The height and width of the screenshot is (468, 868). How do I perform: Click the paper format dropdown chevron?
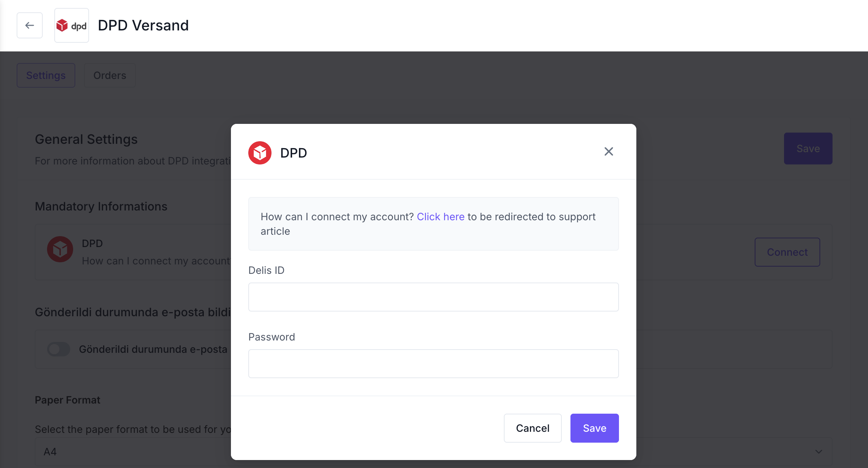[x=818, y=452]
